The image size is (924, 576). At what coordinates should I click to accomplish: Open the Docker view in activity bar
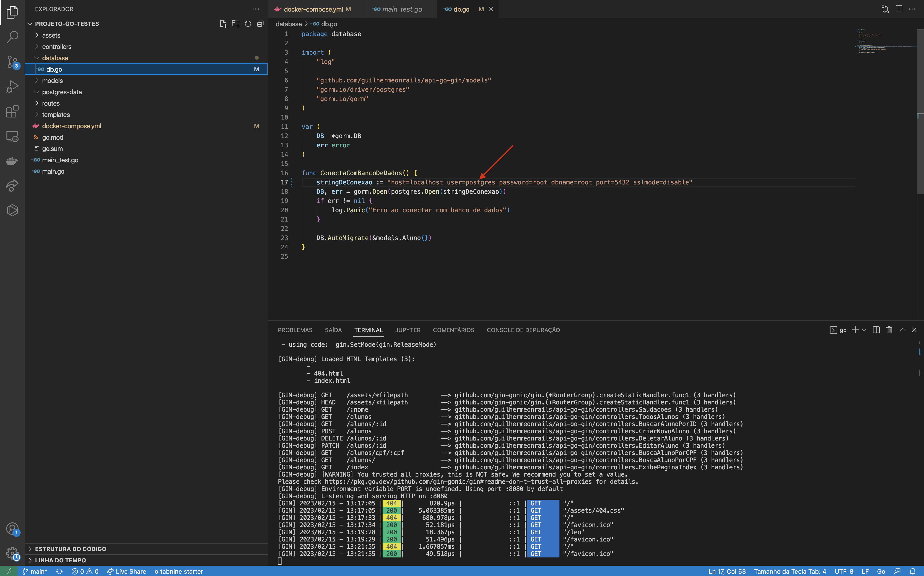click(12, 161)
